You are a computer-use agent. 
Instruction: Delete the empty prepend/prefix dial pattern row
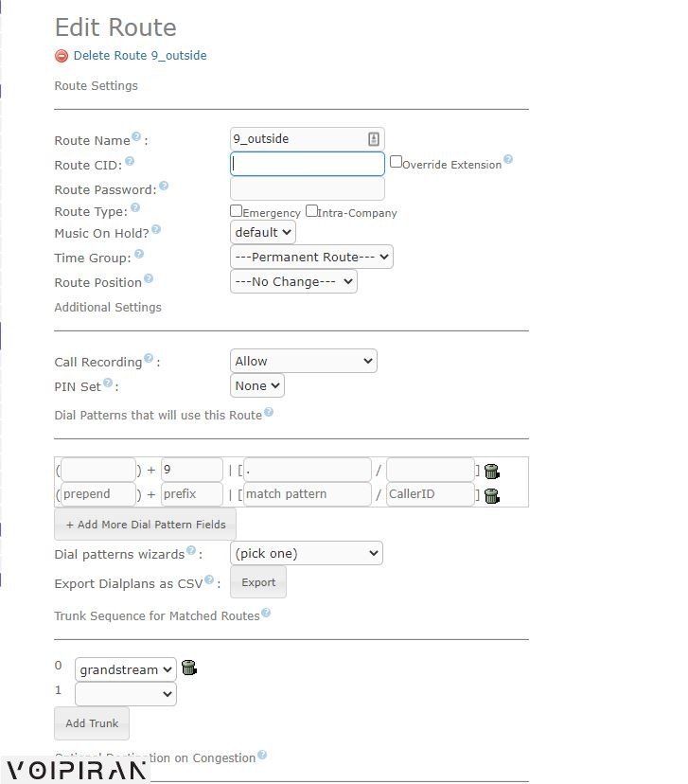coord(492,495)
